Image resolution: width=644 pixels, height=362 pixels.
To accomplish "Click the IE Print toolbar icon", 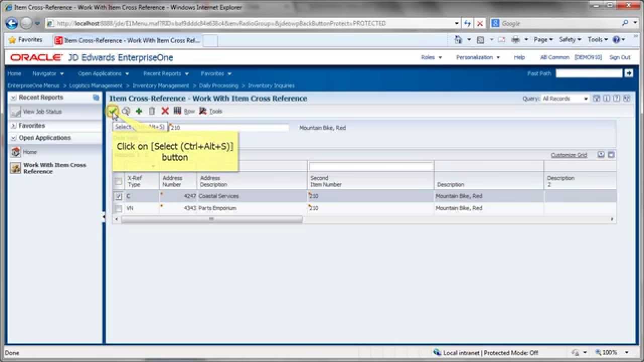I will [x=516, y=40].
